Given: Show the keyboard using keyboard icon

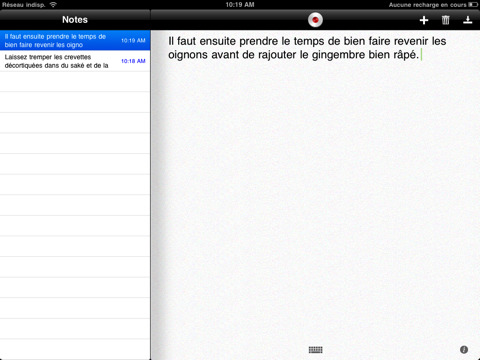Looking at the screenshot, I should tap(315, 350).
